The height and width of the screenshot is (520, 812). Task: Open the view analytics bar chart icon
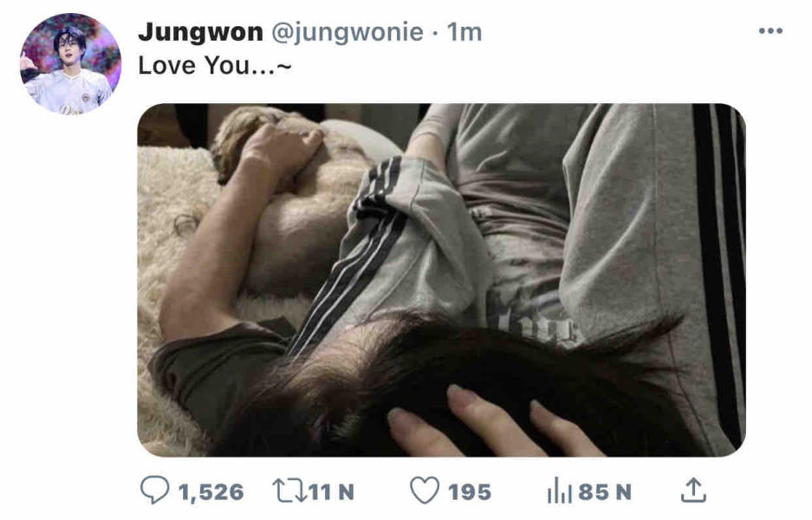[x=560, y=491]
